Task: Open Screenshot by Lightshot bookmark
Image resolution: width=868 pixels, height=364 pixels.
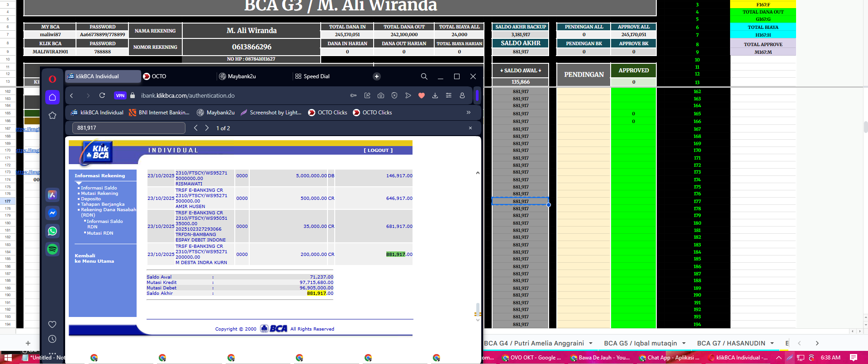Action: [271, 113]
